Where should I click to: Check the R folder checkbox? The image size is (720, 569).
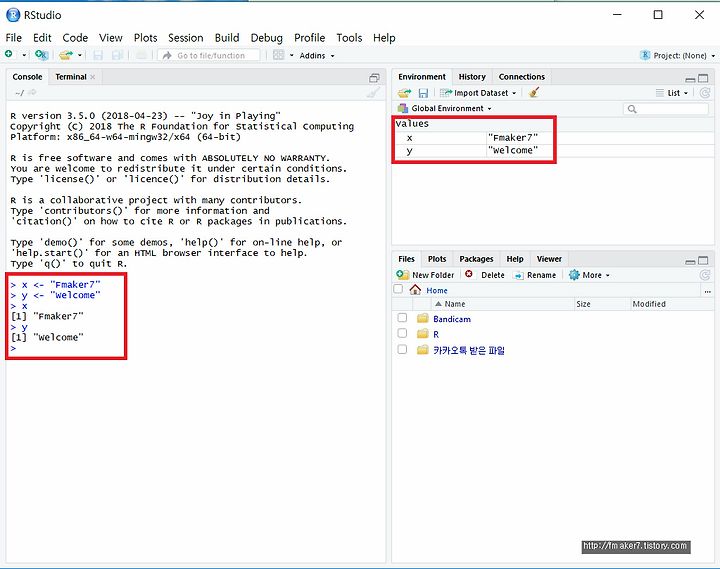tap(402, 333)
